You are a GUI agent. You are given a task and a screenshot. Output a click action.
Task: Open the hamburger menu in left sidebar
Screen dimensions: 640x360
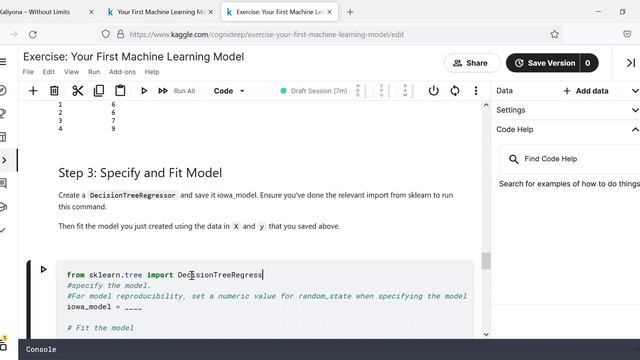pos(3,62)
